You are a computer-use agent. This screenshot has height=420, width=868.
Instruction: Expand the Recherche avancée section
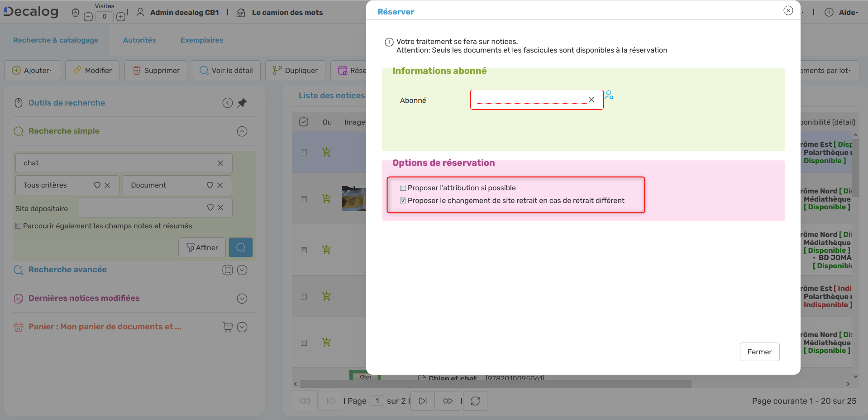242,270
